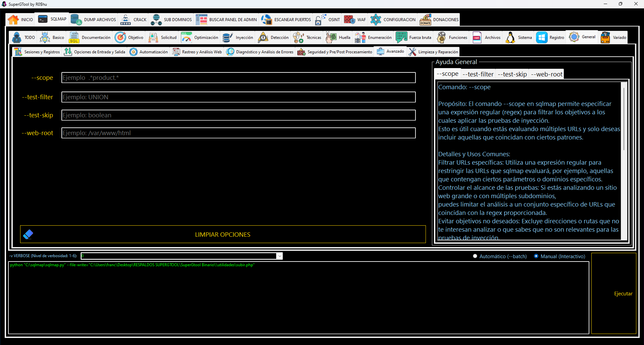This screenshot has width=644, height=345.
Task: Select the General tab
Action: (583, 37)
